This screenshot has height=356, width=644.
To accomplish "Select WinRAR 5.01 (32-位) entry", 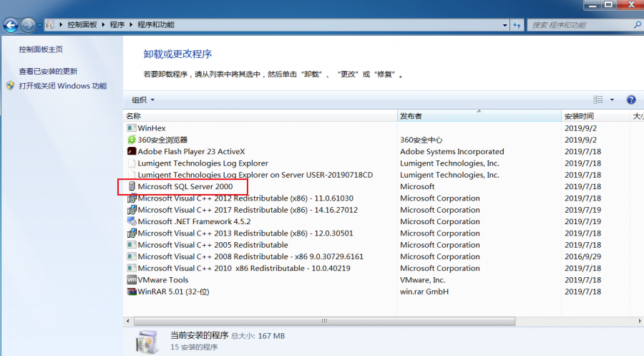I will click(x=173, y=292).
